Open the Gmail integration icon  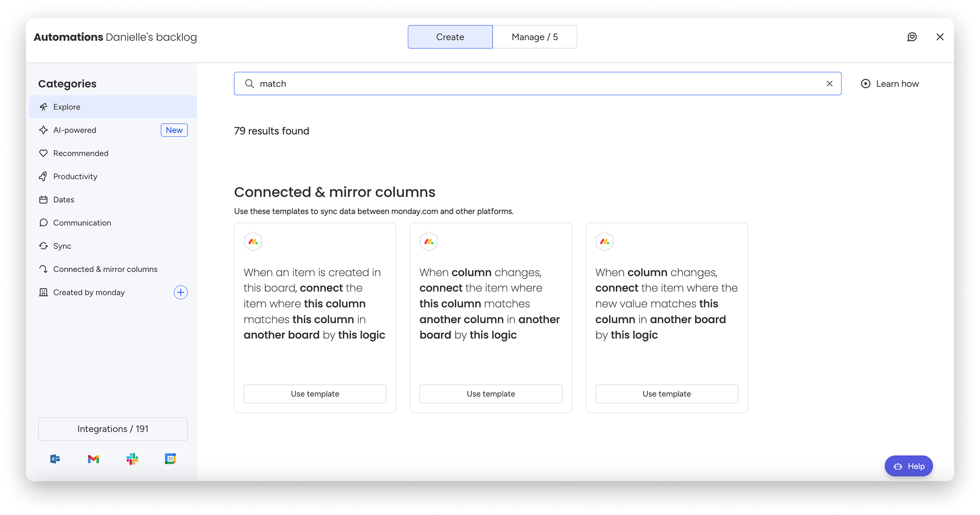click(94, 459)
